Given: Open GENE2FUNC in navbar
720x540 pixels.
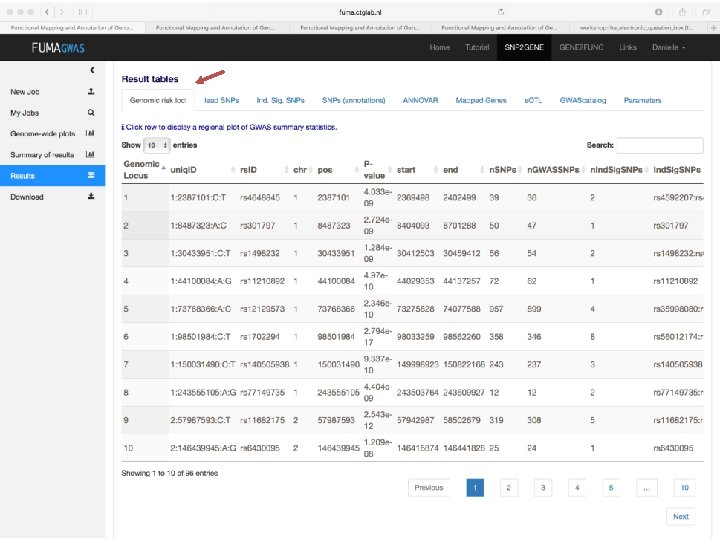Looking at the screenshot, I should 581,47.
